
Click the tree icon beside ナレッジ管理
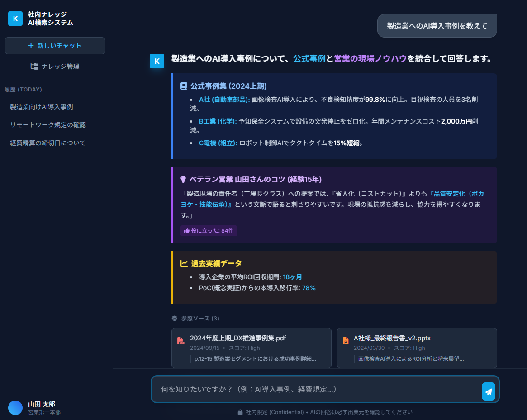[34, 67]
